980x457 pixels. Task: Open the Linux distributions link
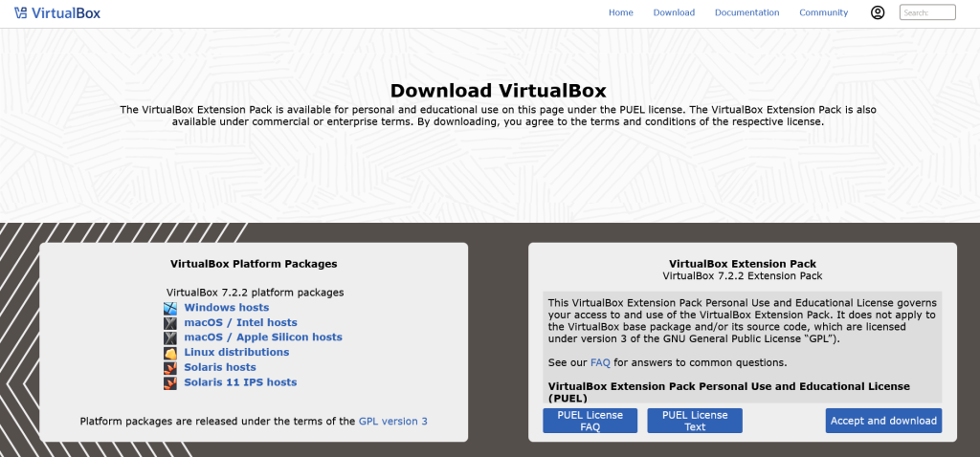236,353
